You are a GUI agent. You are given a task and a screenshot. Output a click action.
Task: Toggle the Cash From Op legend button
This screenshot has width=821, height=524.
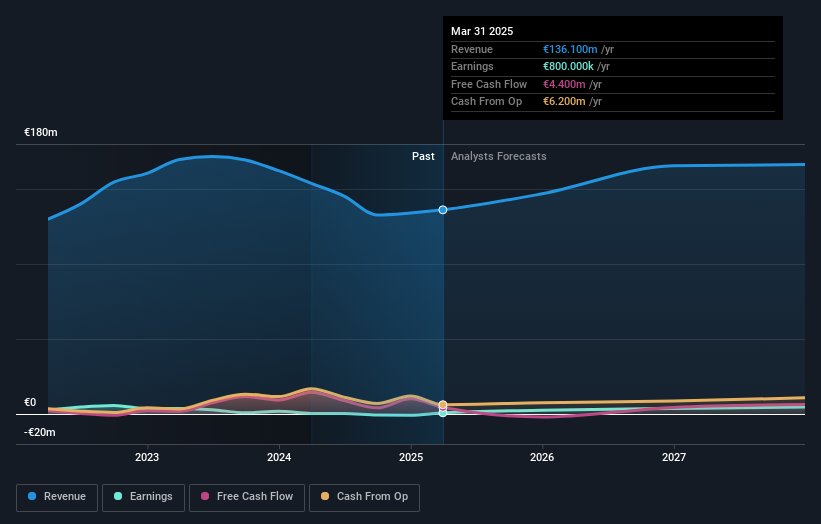[x=364, y=497]
